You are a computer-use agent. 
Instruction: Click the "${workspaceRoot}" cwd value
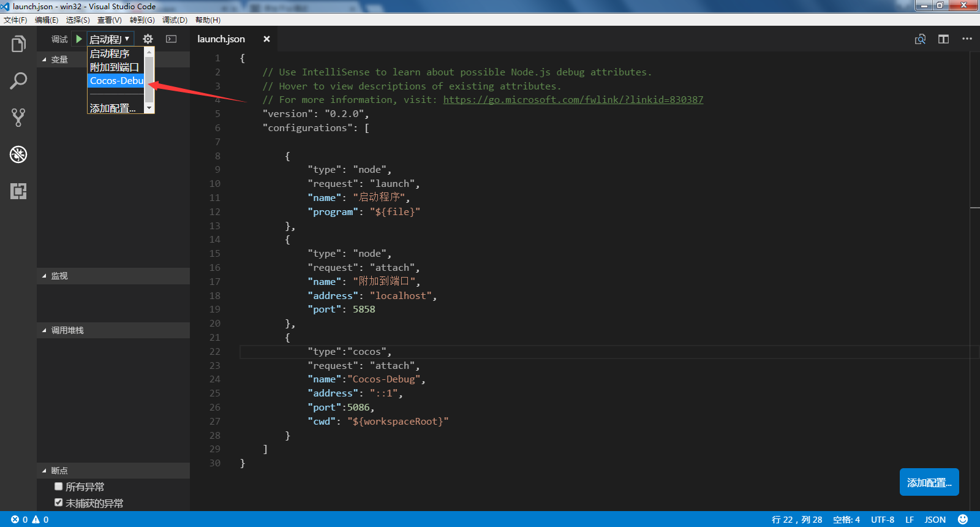[x=398, y=422]
